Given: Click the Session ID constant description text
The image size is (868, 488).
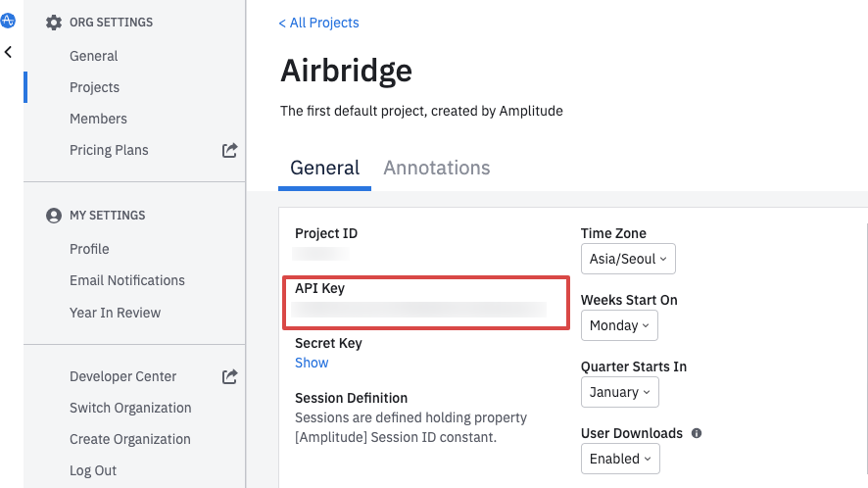Looking at the screenshot, I should 410,427.
